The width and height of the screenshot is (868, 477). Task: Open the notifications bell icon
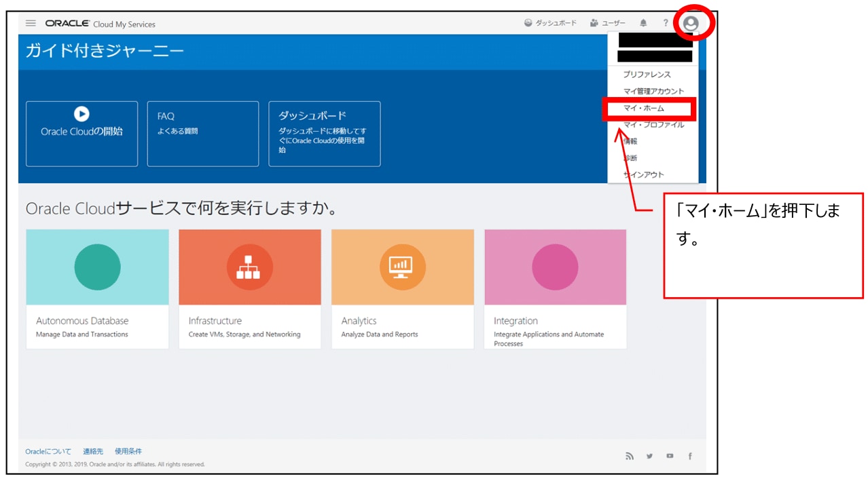643,23
